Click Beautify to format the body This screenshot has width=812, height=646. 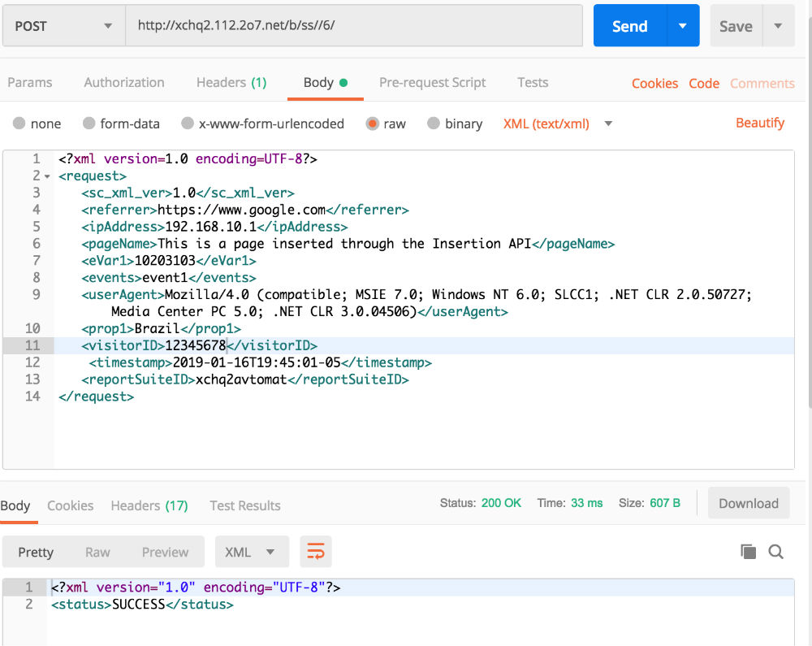click(x=760, y=123)
